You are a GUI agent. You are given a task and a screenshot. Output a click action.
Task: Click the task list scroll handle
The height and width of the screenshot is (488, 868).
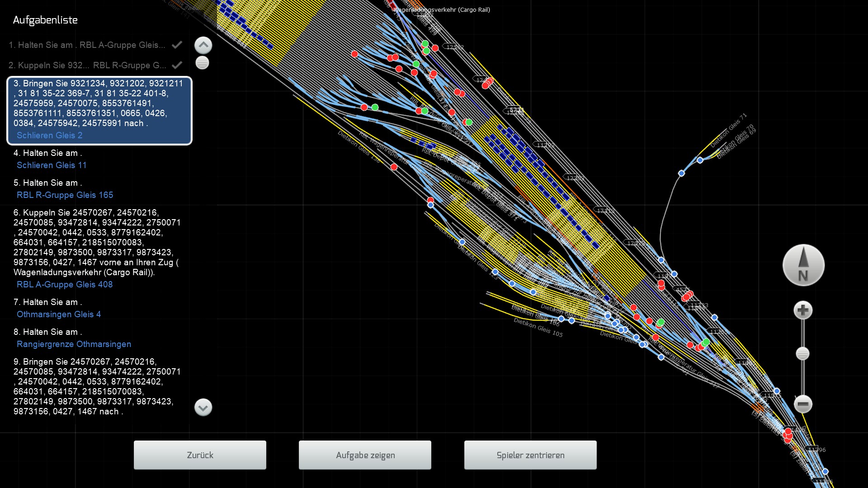coord(202,63)
